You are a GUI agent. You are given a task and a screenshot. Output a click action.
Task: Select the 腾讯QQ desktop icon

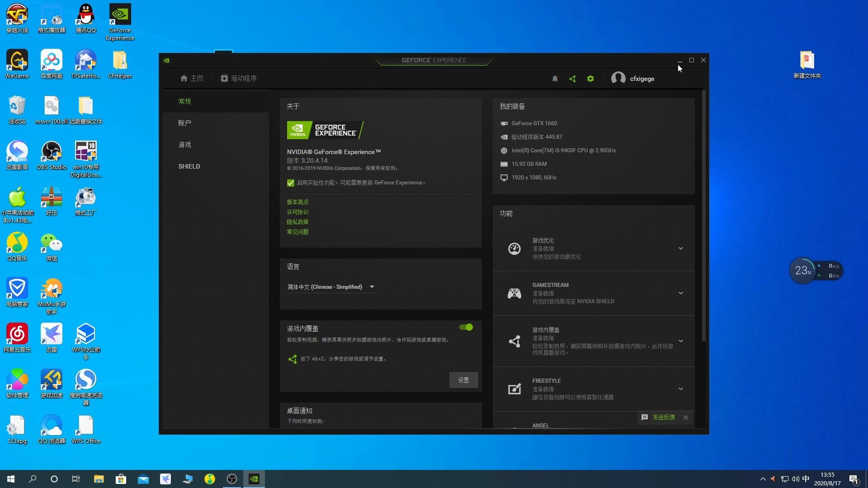(x=86, y=19)
